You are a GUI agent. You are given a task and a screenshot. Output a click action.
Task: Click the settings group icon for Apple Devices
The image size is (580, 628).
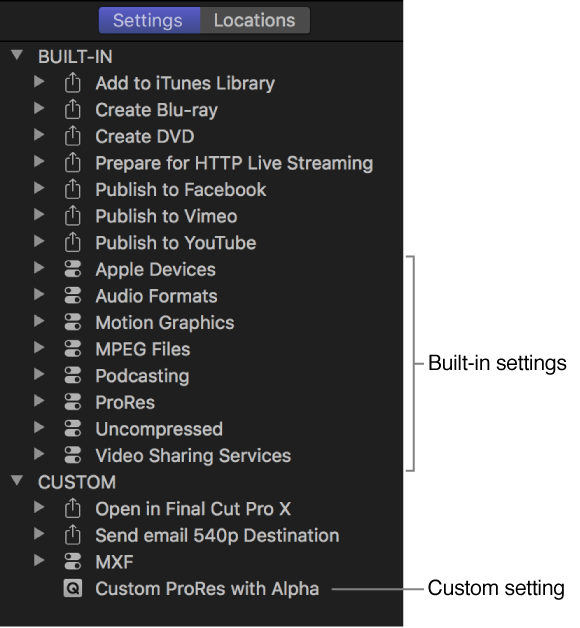[x=73, y=269]
